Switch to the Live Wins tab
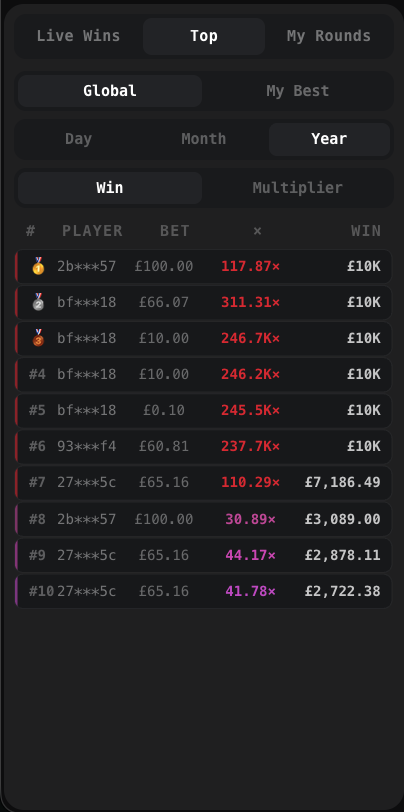Image resolution: width=404 pixels, height=812 pixels. click(x=78, y=36)
